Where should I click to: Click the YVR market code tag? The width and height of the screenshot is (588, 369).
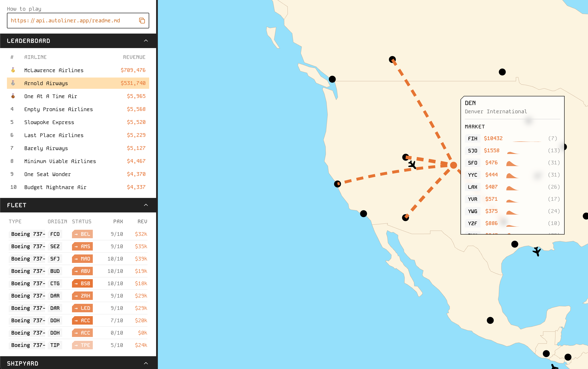click(472, 199)
